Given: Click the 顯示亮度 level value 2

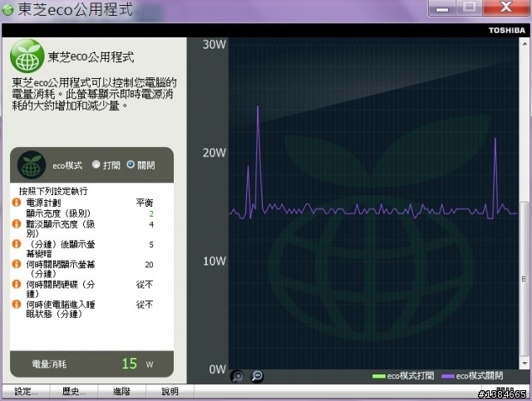Looking at the screenshot, I should coord(151,213).
